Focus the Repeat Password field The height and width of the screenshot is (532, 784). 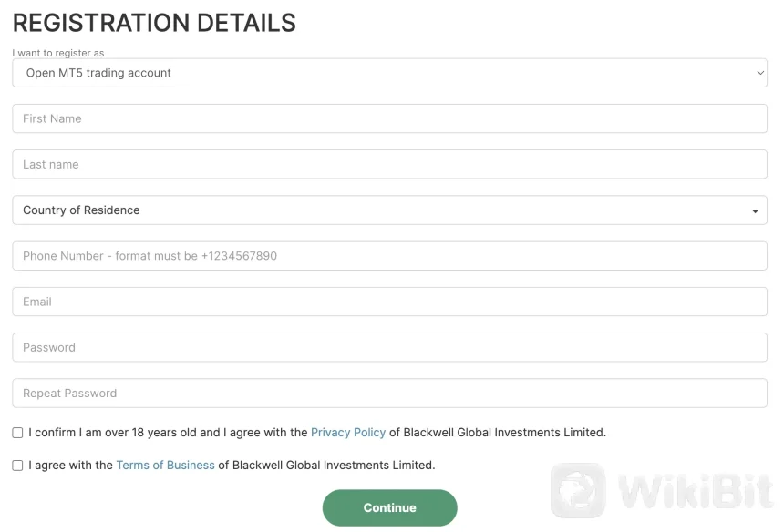[389, 394]
